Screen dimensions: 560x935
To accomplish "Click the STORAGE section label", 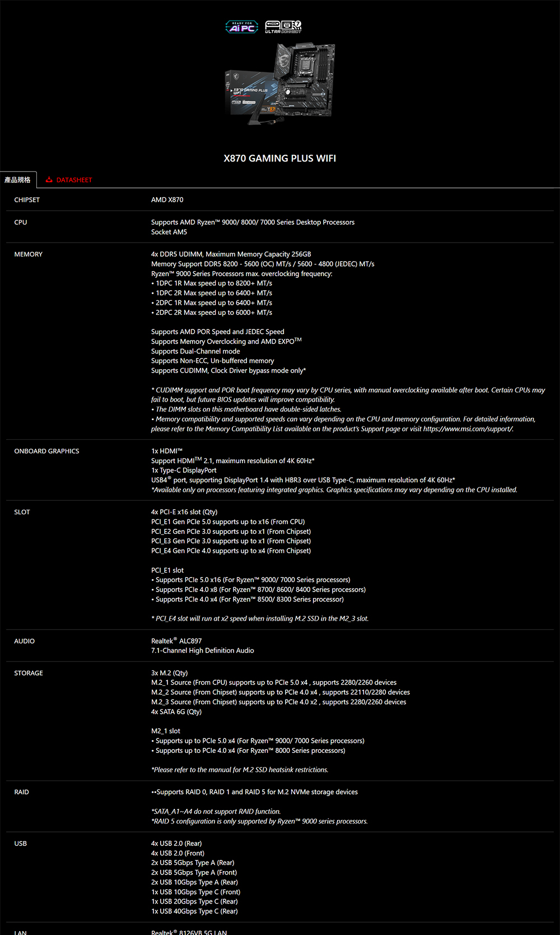I will (x=29, y=673).
